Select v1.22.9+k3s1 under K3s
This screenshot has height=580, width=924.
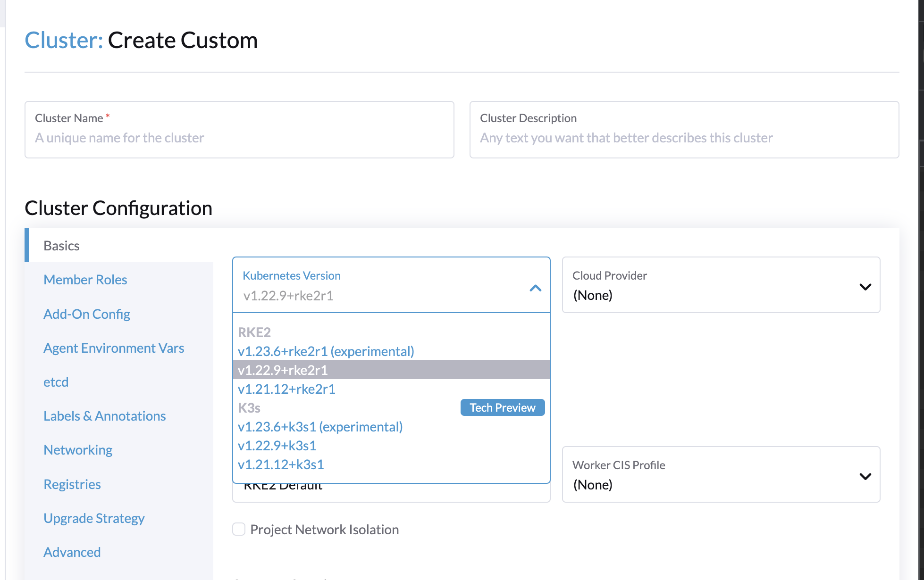pyautogui.click(x=277, y=446)
